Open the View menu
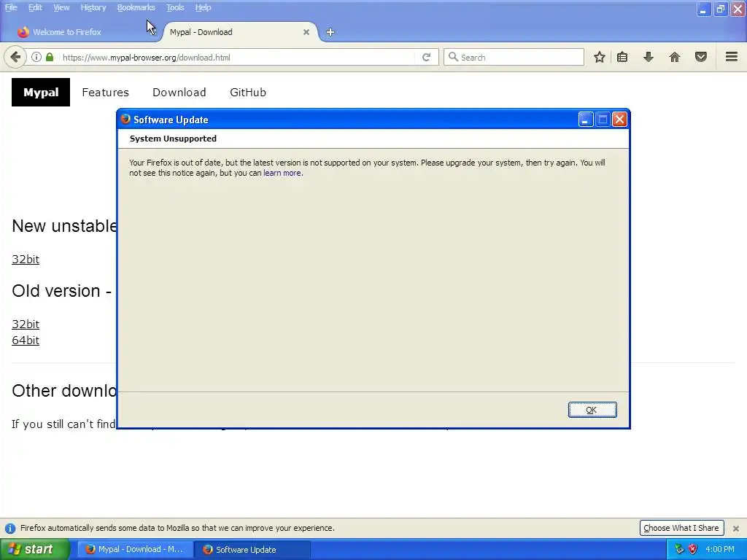747x560 pixels. (61, 7)
